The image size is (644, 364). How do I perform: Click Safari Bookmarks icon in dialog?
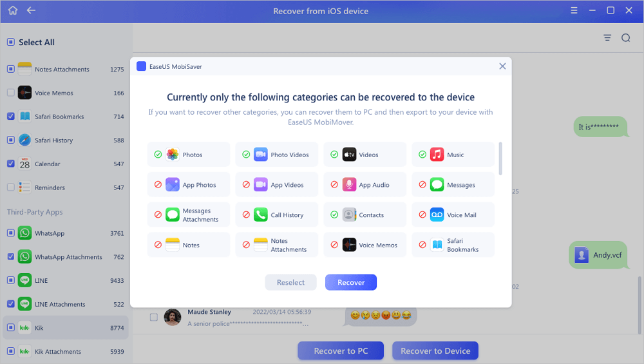click(x=437, y=244)
